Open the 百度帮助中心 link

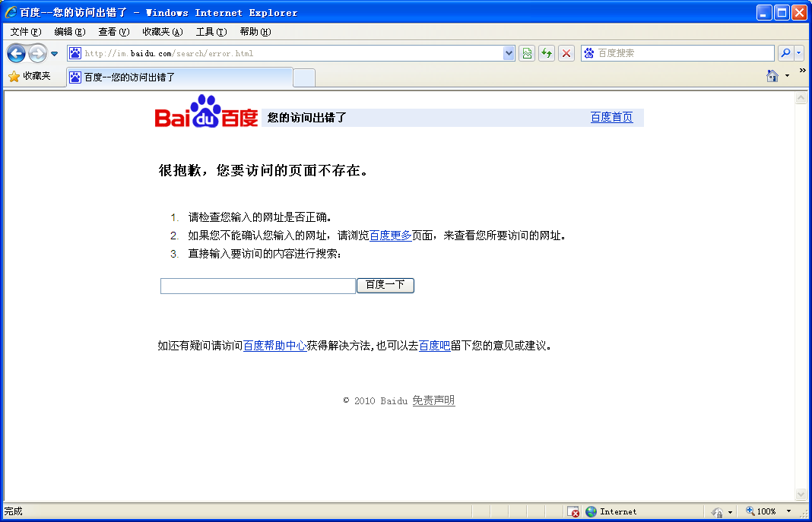coord(274,346)
